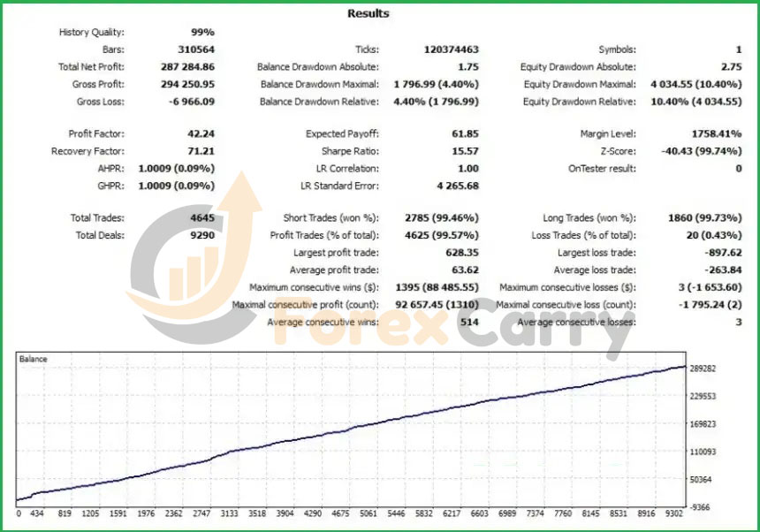Click Total Trades value 4645
This screenshot has width=760, height=532.
pos(202,218)
